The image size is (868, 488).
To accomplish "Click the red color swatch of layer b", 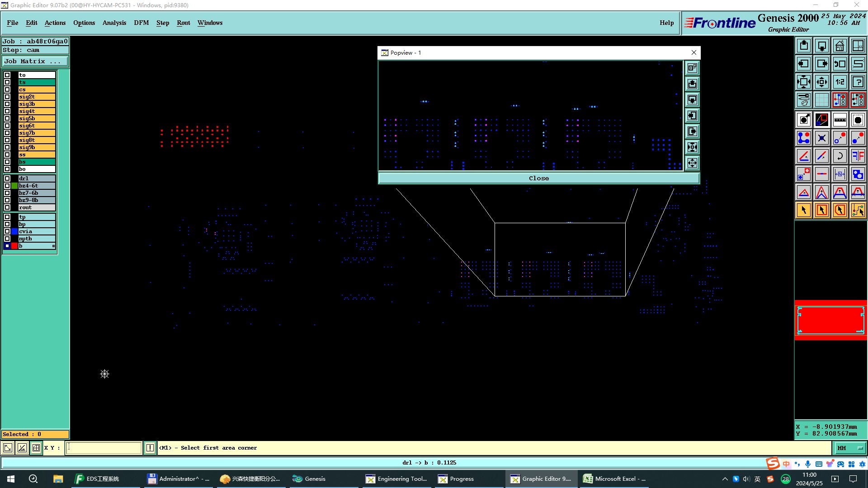I will (14, 246).
